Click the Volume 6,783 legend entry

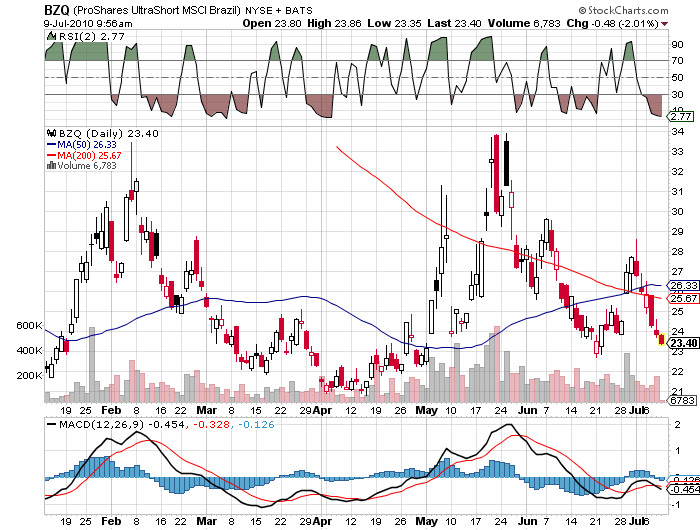[87, 165]
